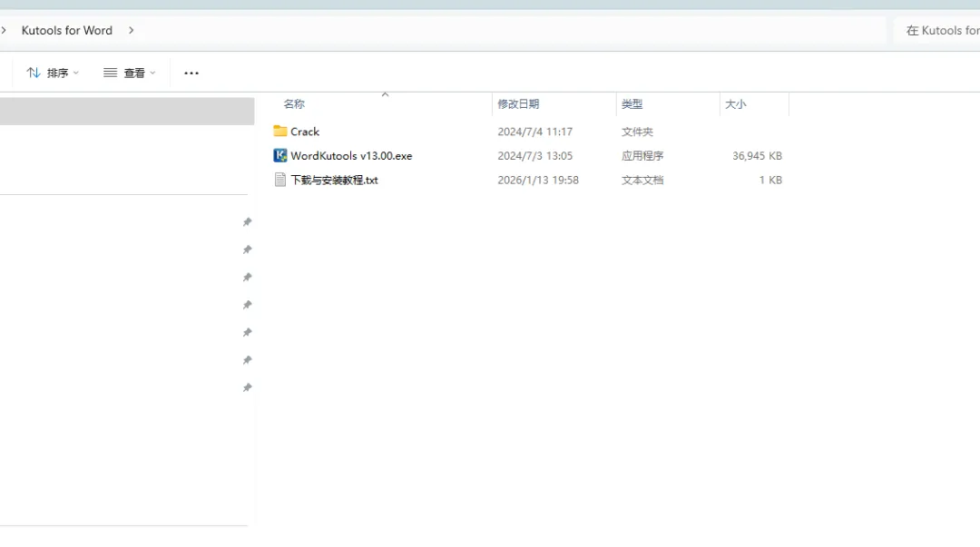980x547 pixels.
Task: Click Kutools for Word breadcrumb
Action: pyautogui.click(x=67, y=30)
